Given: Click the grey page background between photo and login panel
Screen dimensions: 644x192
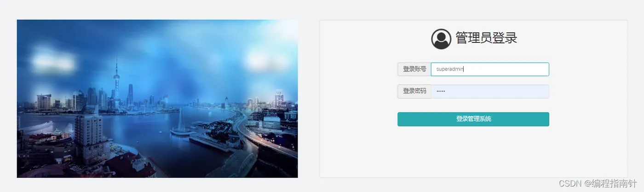Looking at the screenshot, I should [309, 99].
